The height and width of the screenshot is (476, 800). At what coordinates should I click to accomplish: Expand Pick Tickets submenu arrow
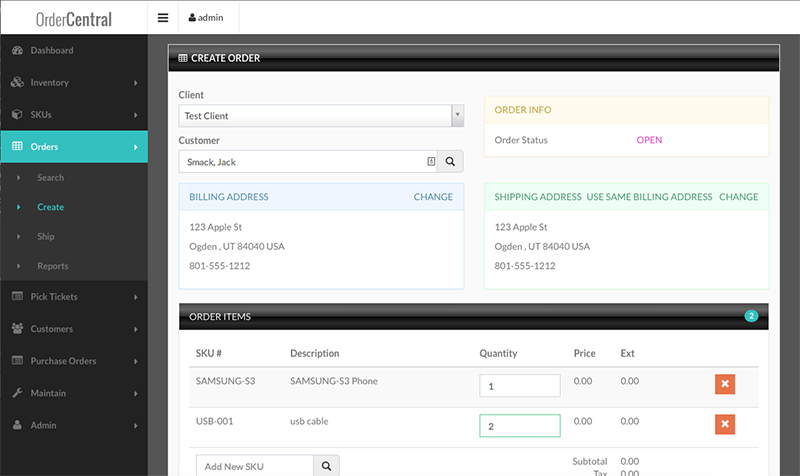point(136,297)
